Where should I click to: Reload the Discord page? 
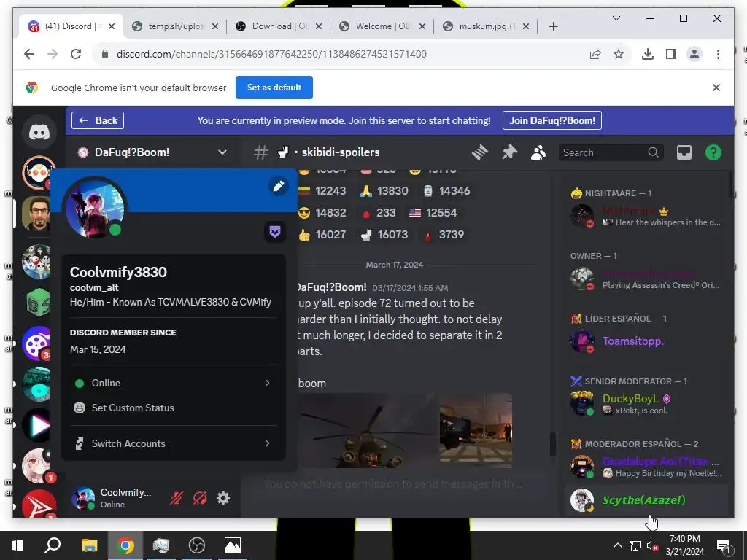point(76,54)
